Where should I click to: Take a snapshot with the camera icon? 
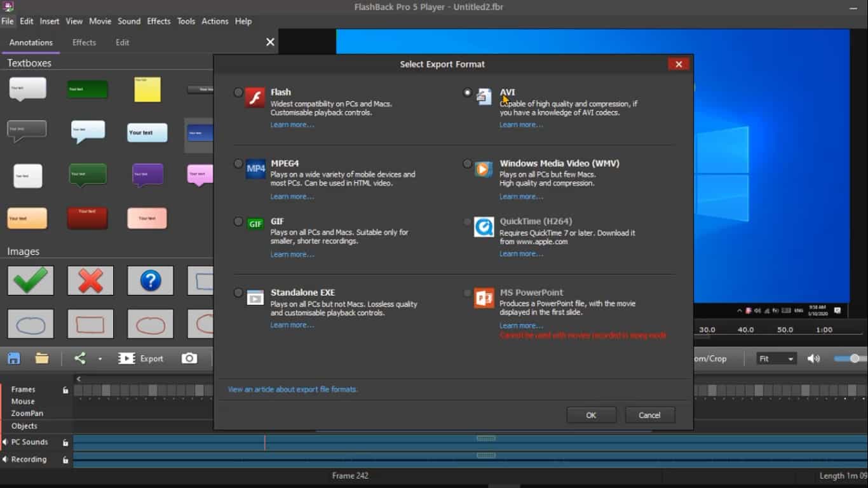click(189, 358)
